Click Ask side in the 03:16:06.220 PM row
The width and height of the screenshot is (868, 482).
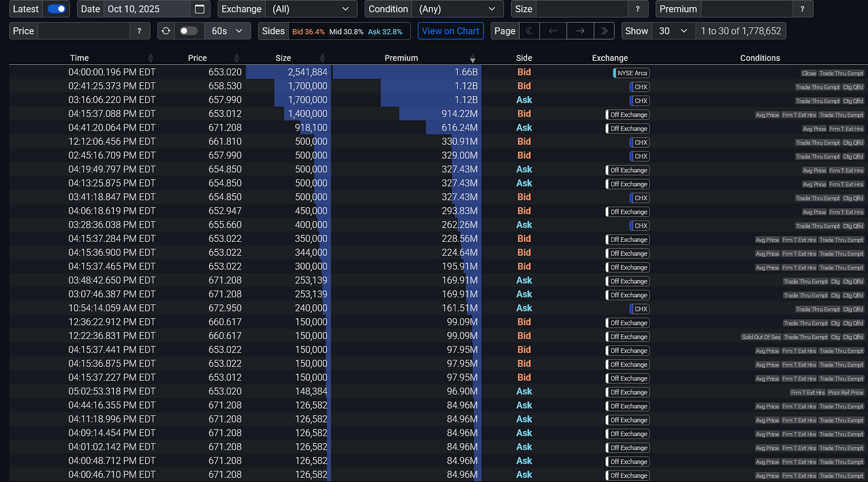pos(524,99)
